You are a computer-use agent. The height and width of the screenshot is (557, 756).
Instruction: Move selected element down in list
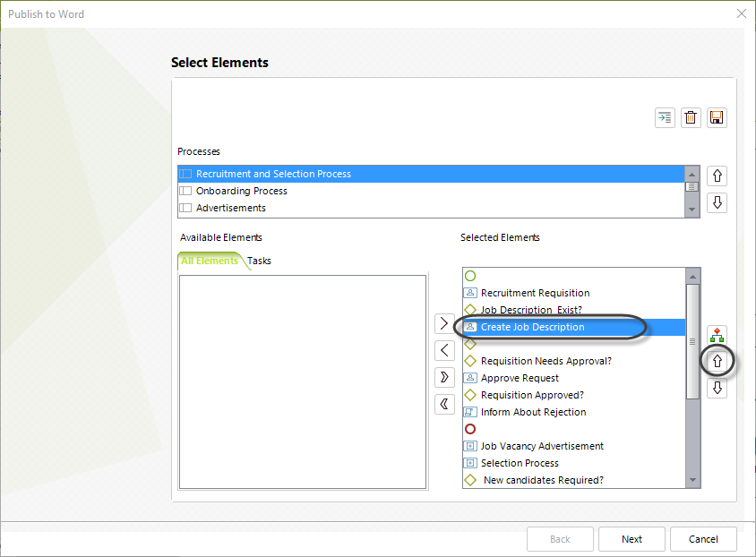[717, 388]
